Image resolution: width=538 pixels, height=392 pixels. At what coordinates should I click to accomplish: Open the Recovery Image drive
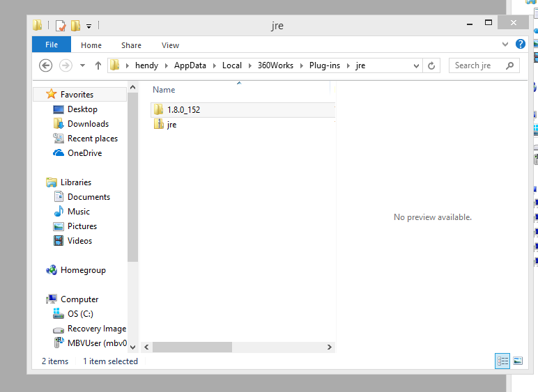[97, 329]
